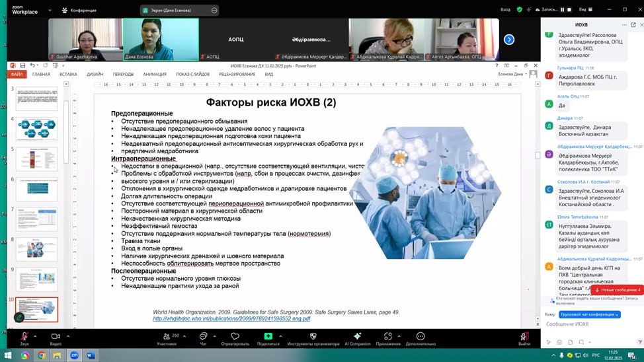This screenshot has height=362, width=644.
Task: Expand video options arrow next to camera
Action: 68,335
